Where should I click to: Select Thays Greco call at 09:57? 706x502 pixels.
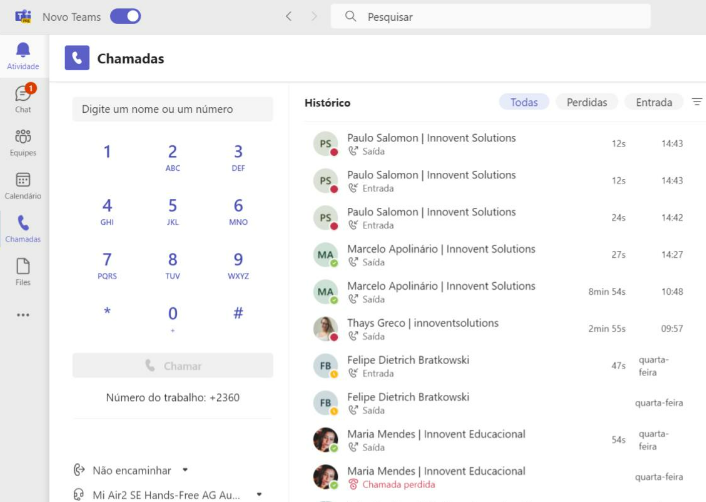(500, 329)
